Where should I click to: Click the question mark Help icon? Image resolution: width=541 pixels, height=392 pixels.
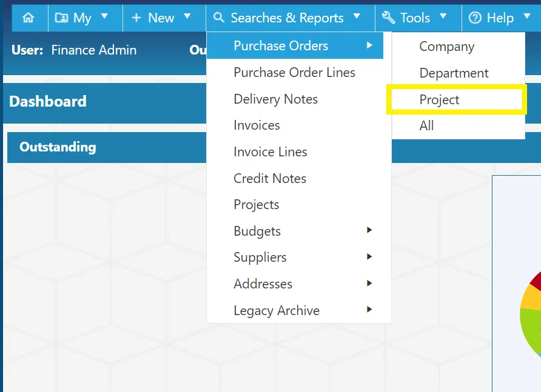475,18
